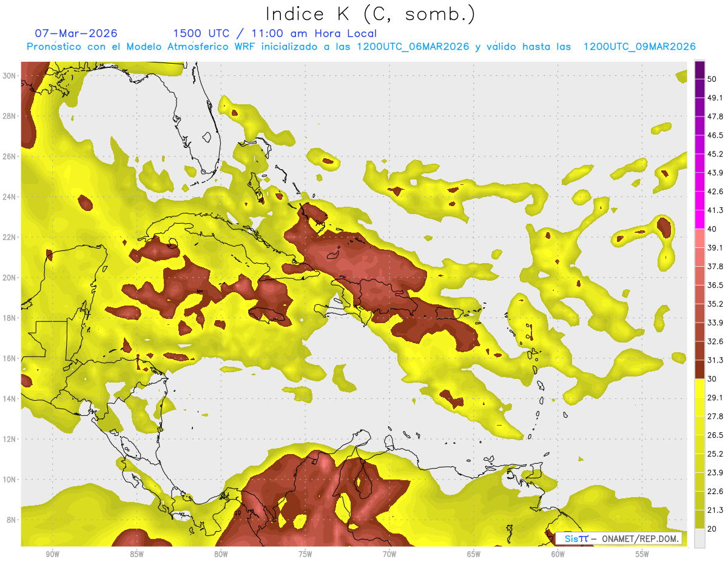Click the magenta swatch between 41.3 and 42.6

tap(699, 201)
